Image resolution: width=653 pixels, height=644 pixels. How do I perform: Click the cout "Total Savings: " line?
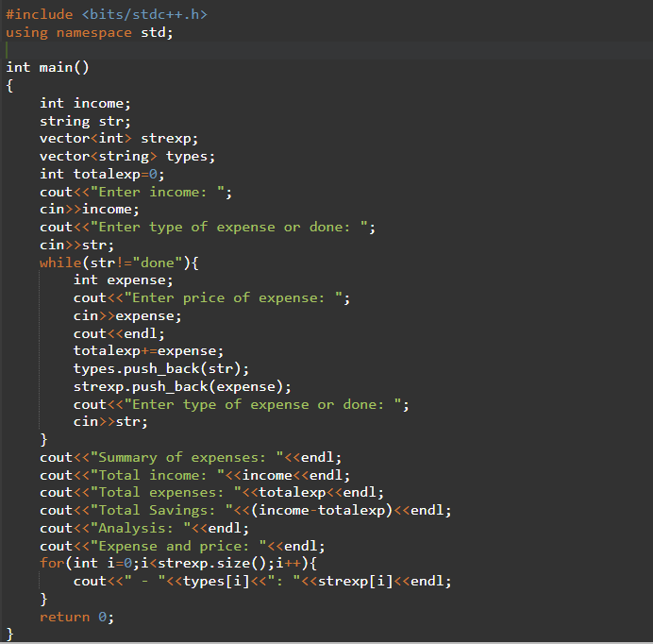coord(245,511)
